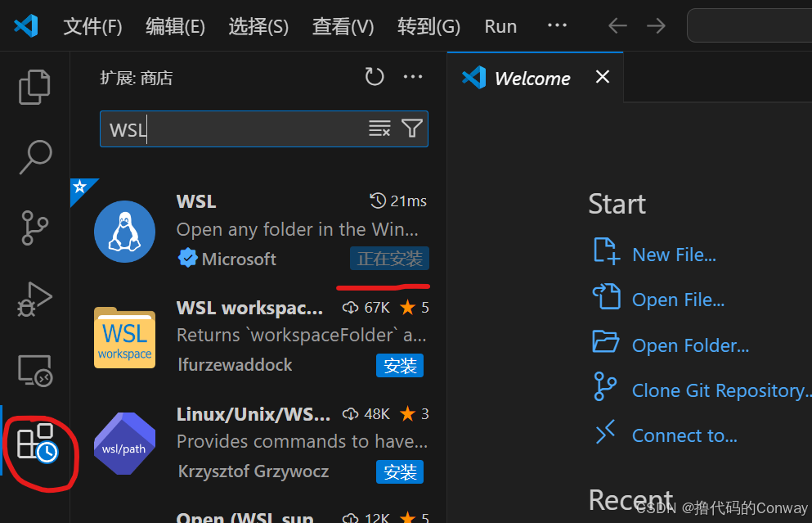Switch to the Welcome tab
Image resolution: width=812 pixels, height=523 pixels.
pyautogui.click(x=532, y=77)
